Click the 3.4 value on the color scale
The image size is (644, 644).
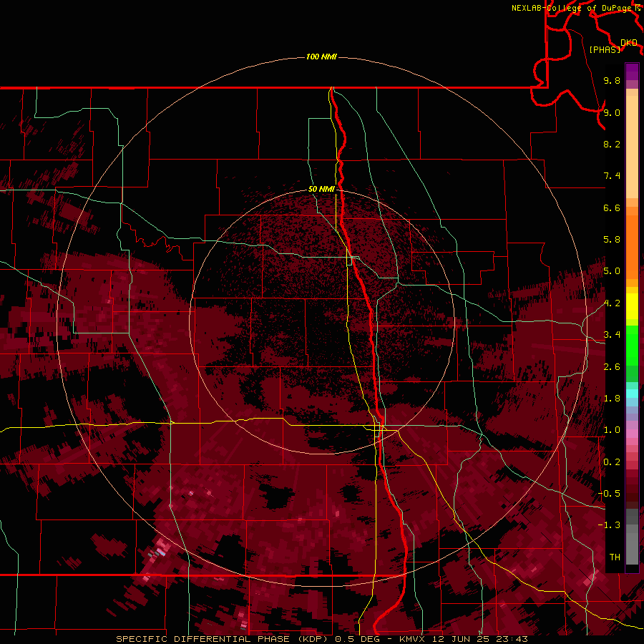point(612,335)
